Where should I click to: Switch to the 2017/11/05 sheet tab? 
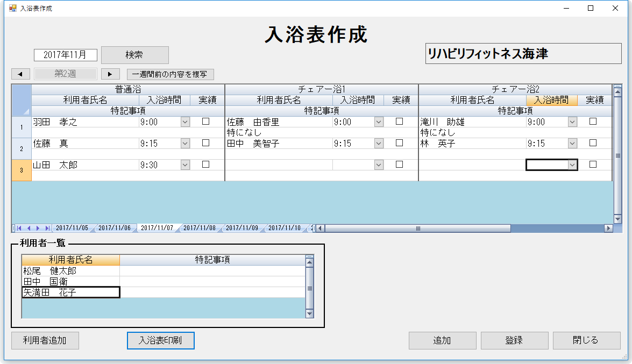tap(72, 228)
